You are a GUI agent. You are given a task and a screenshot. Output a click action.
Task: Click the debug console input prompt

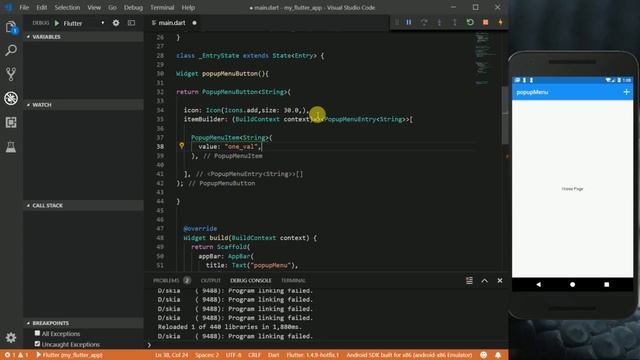click(327, 345)
